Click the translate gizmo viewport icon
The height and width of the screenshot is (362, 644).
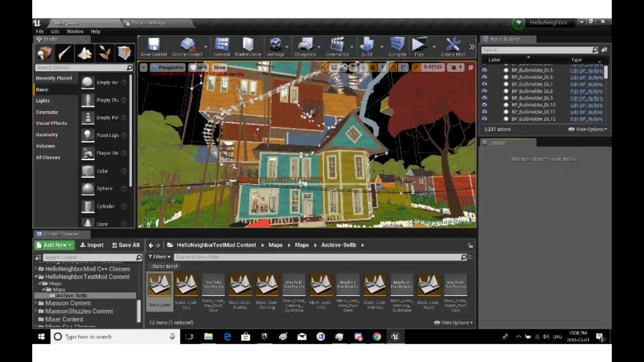(325, 67)
